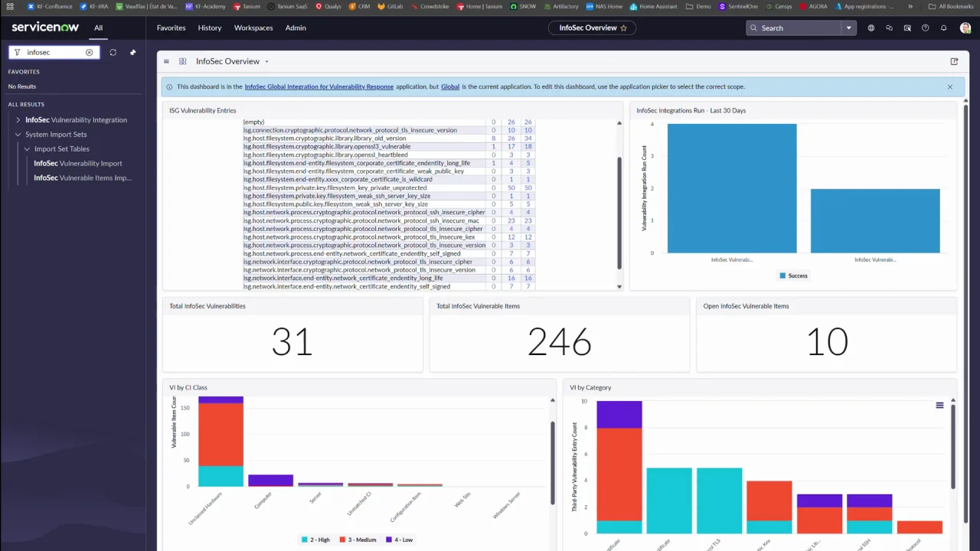Open the Help icon
The width and height of the screenshot is (980, 551).
point(925,28)
